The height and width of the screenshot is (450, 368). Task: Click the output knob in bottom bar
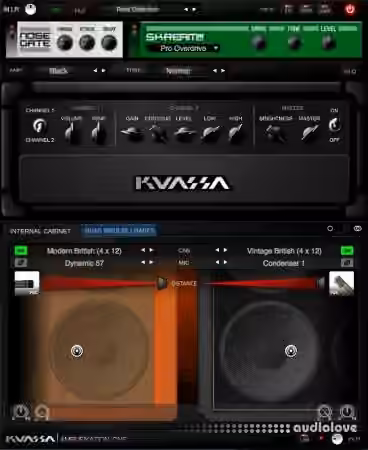click(337, 439)
